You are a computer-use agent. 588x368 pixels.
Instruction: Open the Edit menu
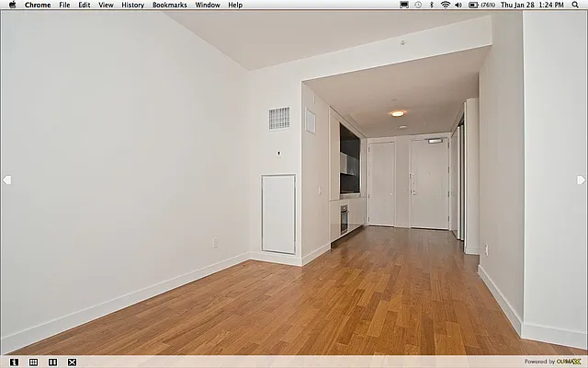pos(84,5)
